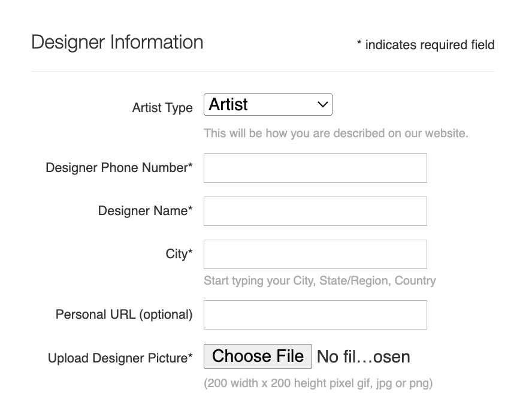The width and height of the screenshot is (532, 411).
Task: Click the 'indicates required field' note
Action: (x=425, y=44)
